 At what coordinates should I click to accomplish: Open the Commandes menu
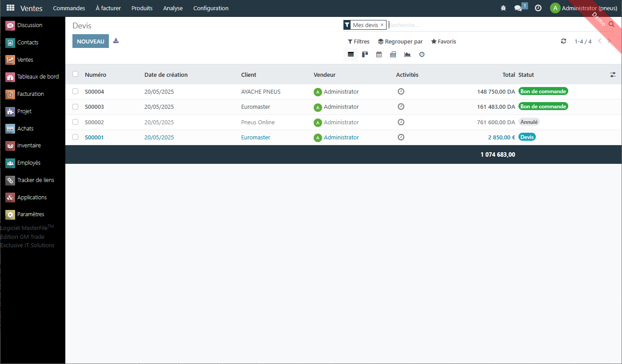point(69,8)
